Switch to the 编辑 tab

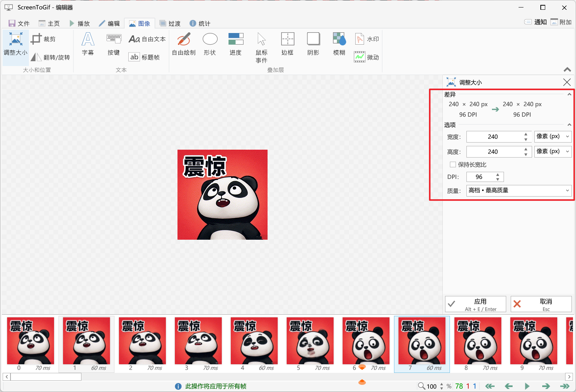tap(109, 23)
